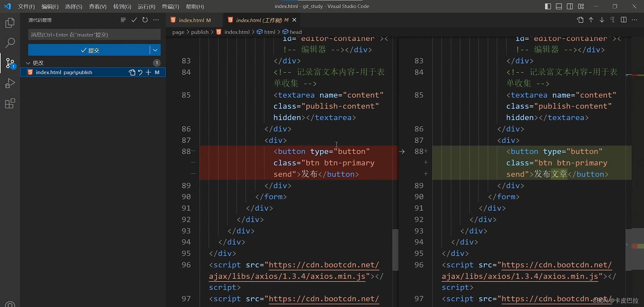Click breadcrumb item publish

point(200,32)
